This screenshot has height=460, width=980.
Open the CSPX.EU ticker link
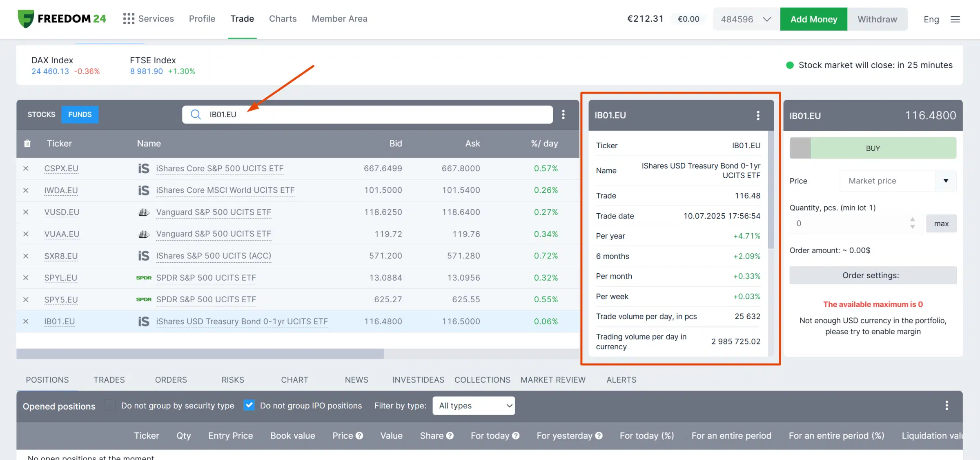tap(61, 168)
